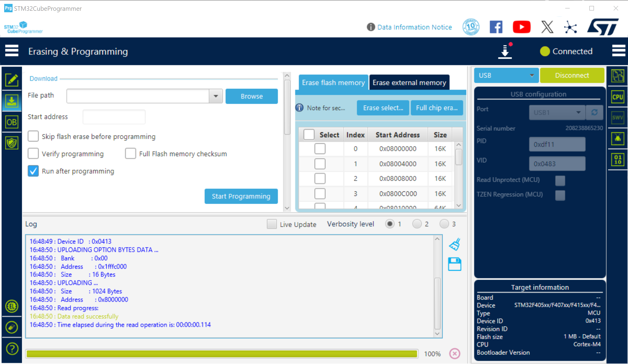The width and height of the screenshot is (628, 364).
Task: Select verbosity level 1
Action: click(x=390, y=224)
